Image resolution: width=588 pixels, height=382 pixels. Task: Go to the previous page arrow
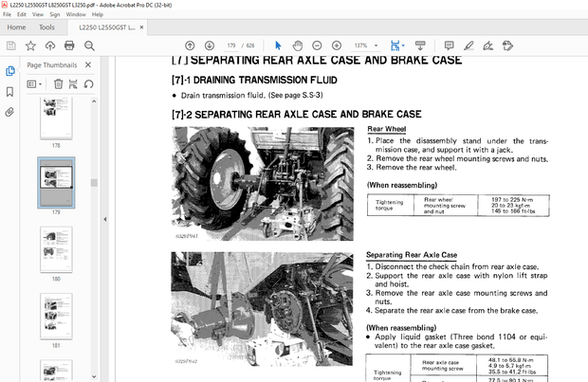pos(190,45)
